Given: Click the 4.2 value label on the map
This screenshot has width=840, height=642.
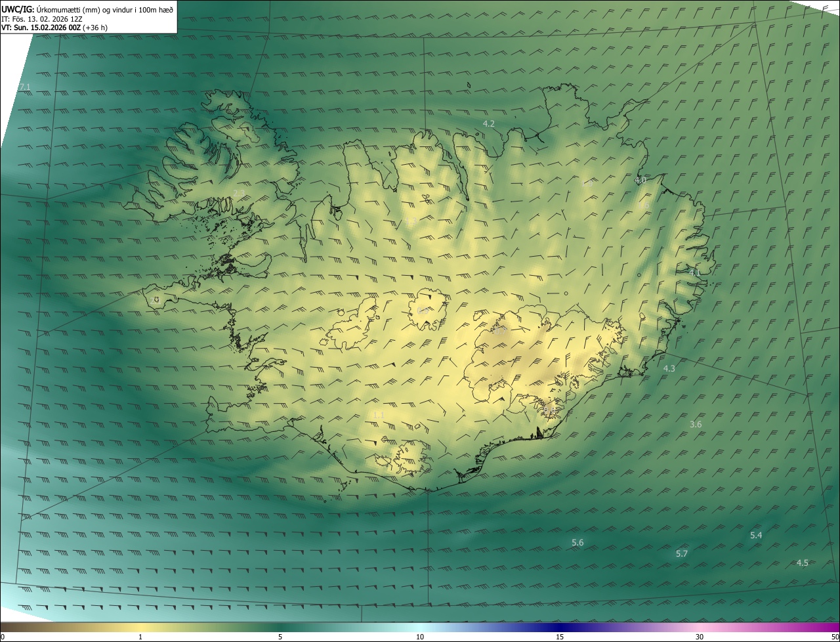Looking at the screenshot, I should point(489,123).
